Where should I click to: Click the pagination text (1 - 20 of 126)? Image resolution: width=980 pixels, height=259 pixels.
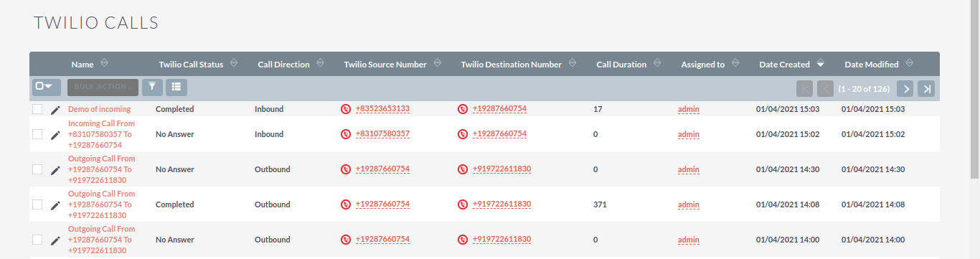(x=864, y=88)
